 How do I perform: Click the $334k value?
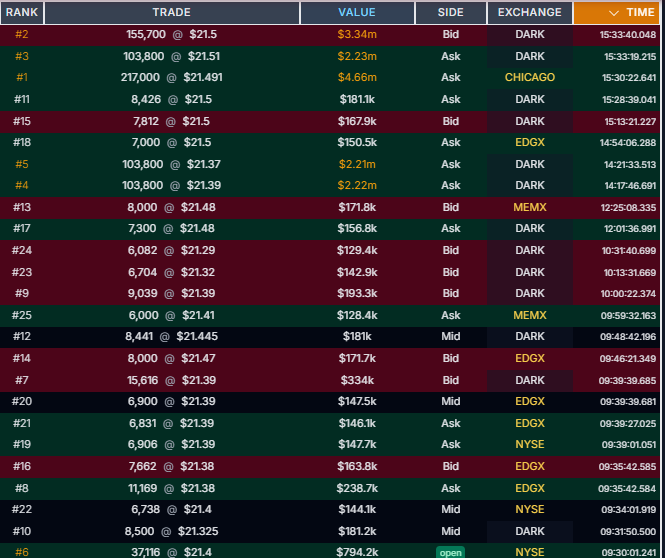tap(357, 380)
